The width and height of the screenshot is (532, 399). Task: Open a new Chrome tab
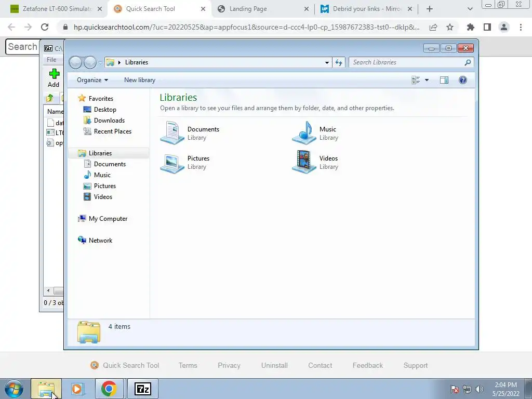[430, 9]
